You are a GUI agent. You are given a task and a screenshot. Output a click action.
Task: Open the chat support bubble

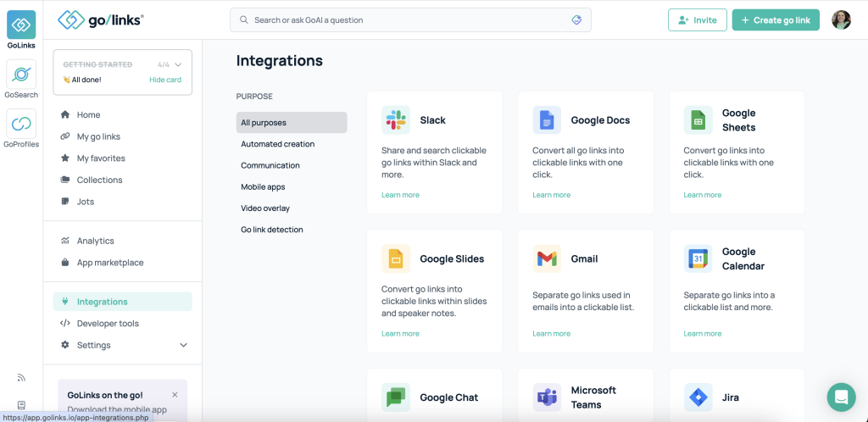click(x=841, y=397)
